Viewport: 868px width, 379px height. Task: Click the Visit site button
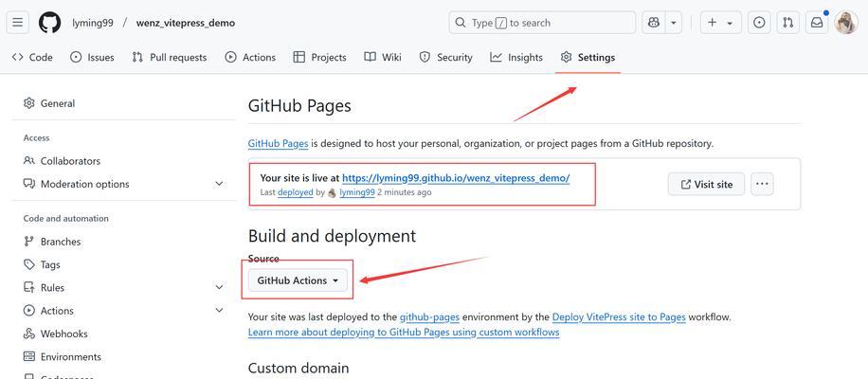pos(706,184)
